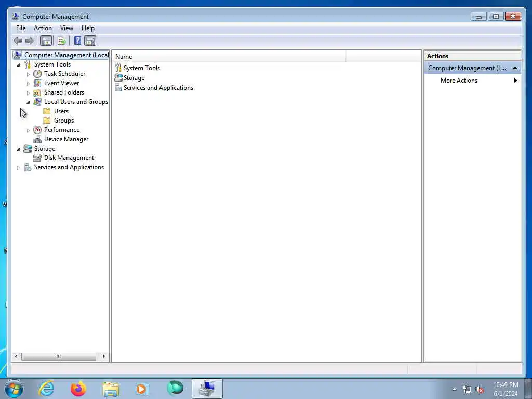Toggle Show/Hide Action Pane toolbar icon
Image resolution: width=532 pixels, height=399 pixels.
[90, 41]
